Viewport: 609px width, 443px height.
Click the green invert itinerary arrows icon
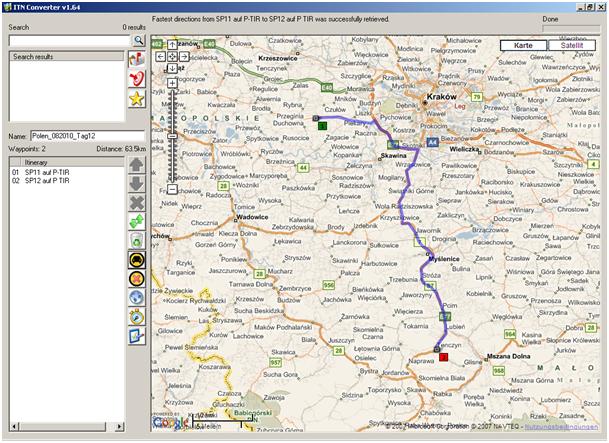coord(137,222)
